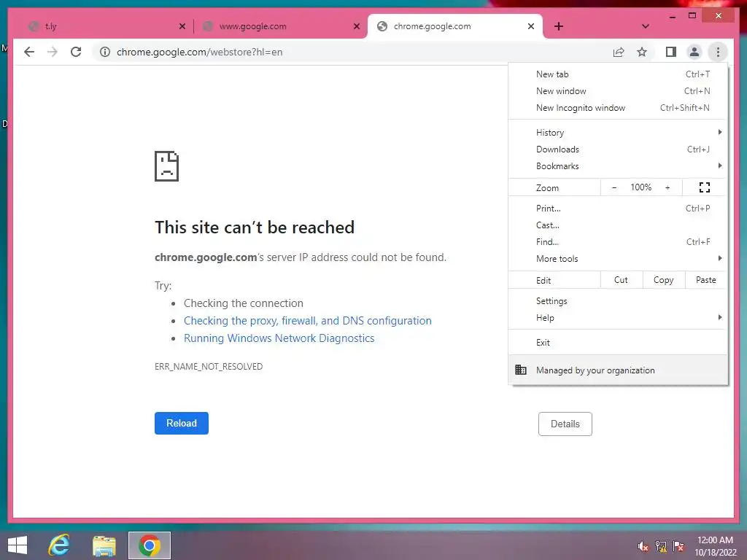This screenshot has height=560, width=747.
Task: Open the Action Center flag icon
Action: click(678, 546)
